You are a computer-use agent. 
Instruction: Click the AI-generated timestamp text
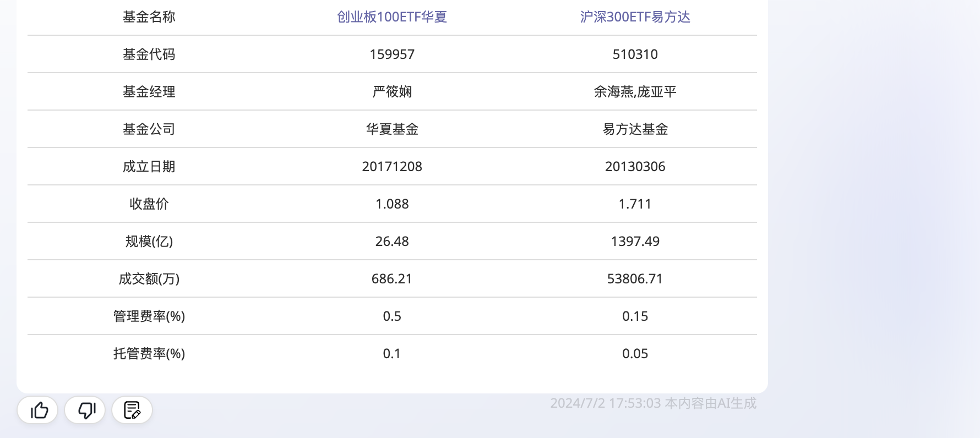[x=653, y=403]
